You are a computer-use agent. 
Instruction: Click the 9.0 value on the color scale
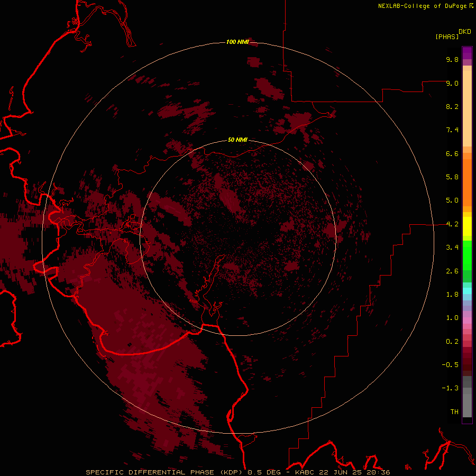tap(452, 83)
